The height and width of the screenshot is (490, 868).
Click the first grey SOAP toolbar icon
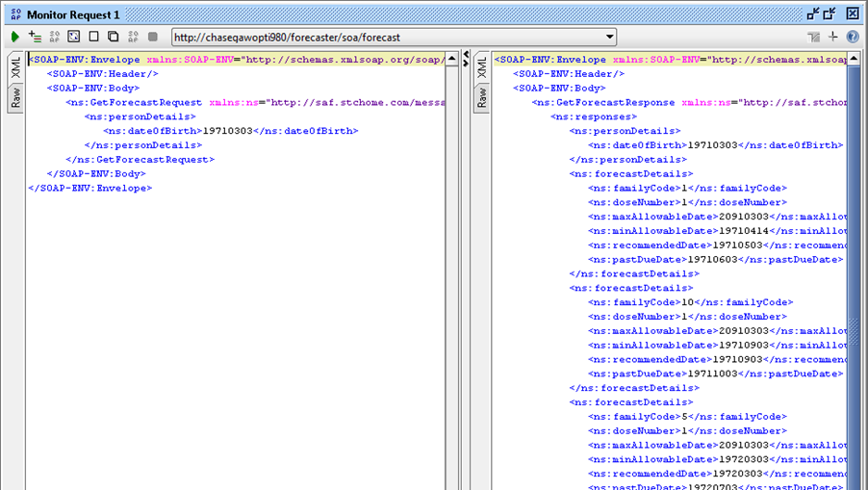click(x=54, y=38)
